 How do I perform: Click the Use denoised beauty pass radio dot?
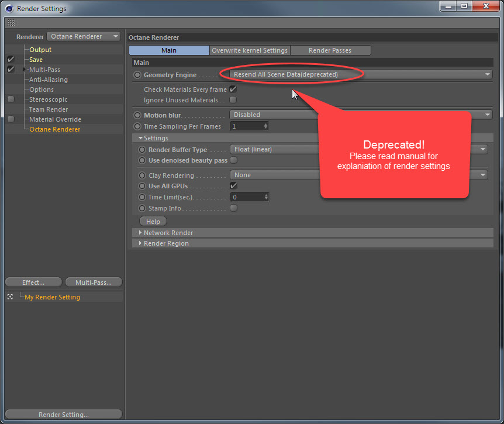point(141,160)
